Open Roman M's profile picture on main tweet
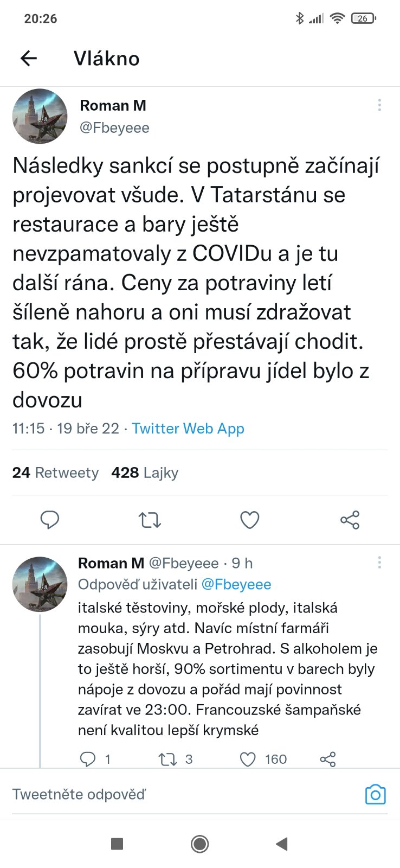The width and height of the screenshot is (400, 868). point(40,116)
